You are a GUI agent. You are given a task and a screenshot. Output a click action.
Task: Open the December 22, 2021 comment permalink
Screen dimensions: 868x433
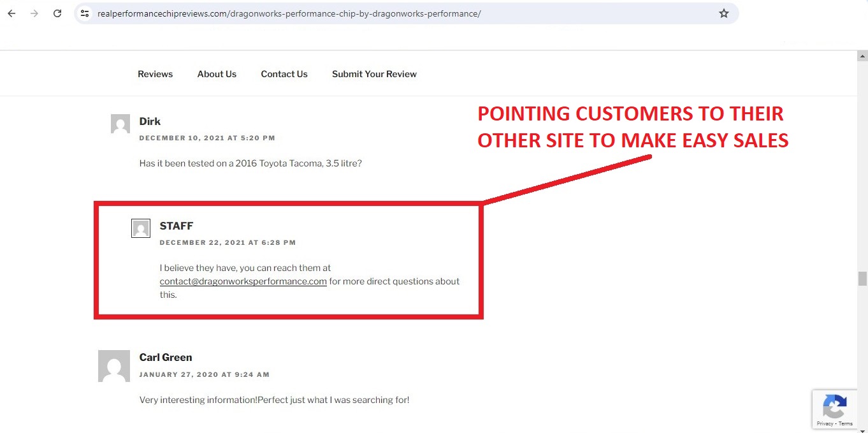tap(228, 242)
